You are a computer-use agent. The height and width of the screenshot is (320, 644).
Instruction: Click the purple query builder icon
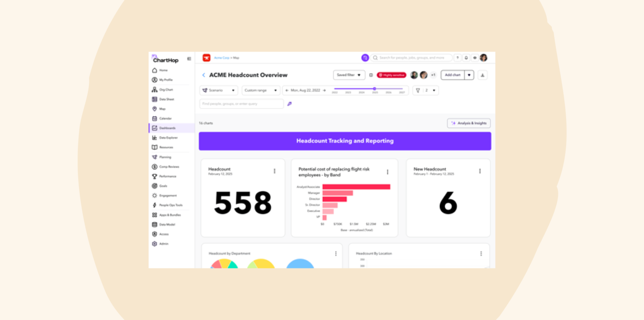(x=289, y=104)
